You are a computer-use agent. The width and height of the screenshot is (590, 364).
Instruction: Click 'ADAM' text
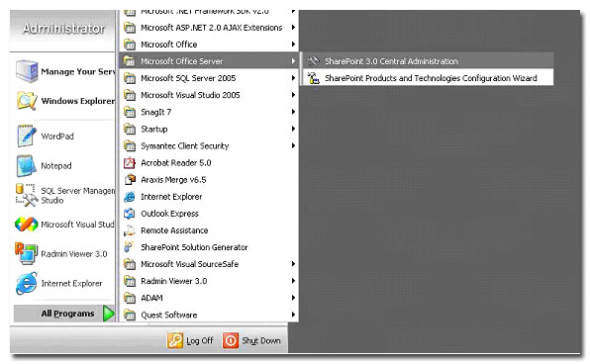[151, 298]
